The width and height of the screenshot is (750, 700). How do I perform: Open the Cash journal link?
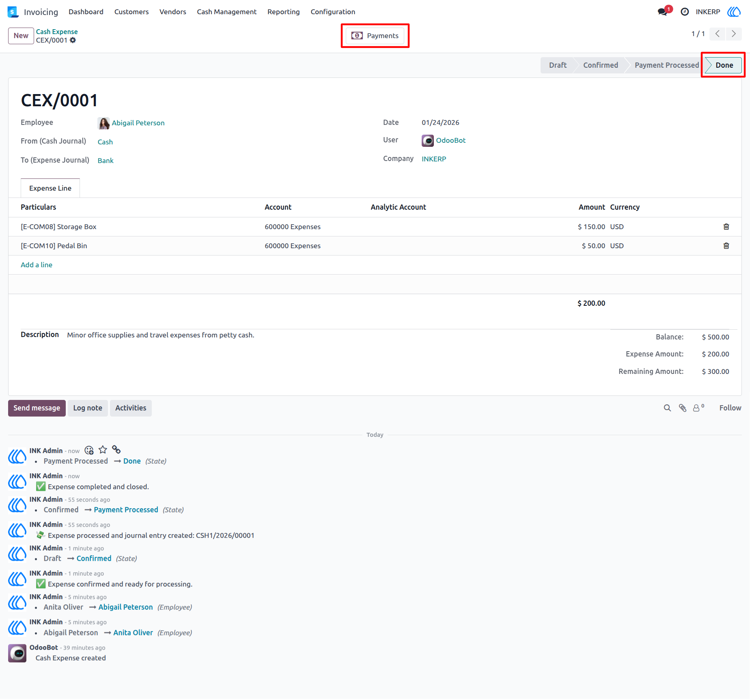point(105,142)
